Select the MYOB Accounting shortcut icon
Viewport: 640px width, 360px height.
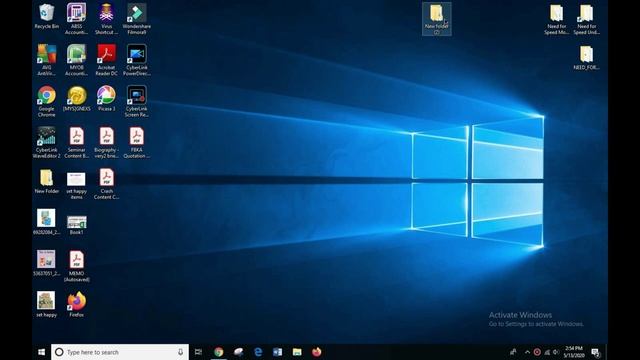click(76, 60)
